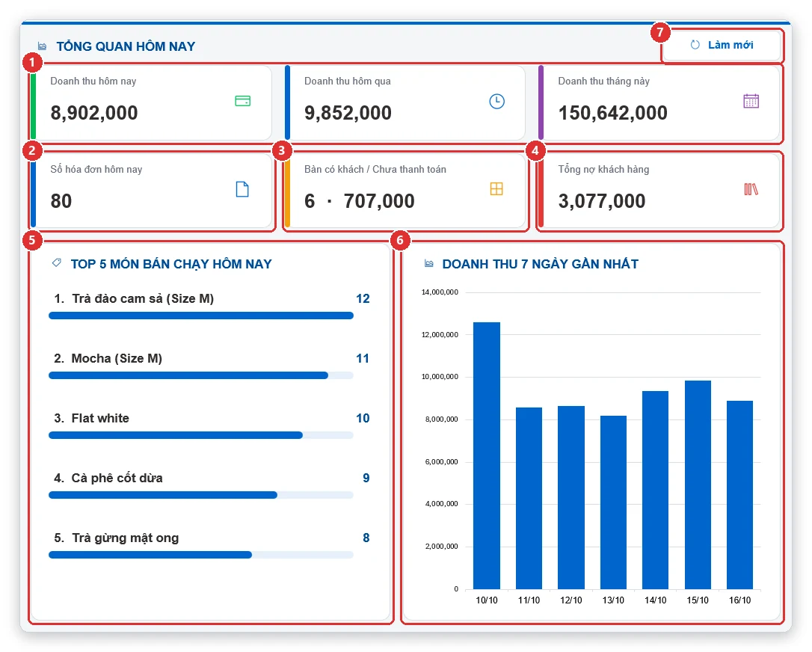Click the item name Mocha (Size M)
Screen dimensions: 812x652
[x=117, y=358]
